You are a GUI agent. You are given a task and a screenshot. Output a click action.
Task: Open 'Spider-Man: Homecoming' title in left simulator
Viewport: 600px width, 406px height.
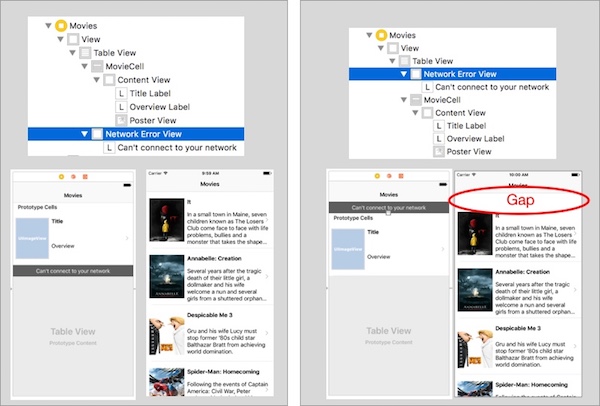(x=223, y=372)
